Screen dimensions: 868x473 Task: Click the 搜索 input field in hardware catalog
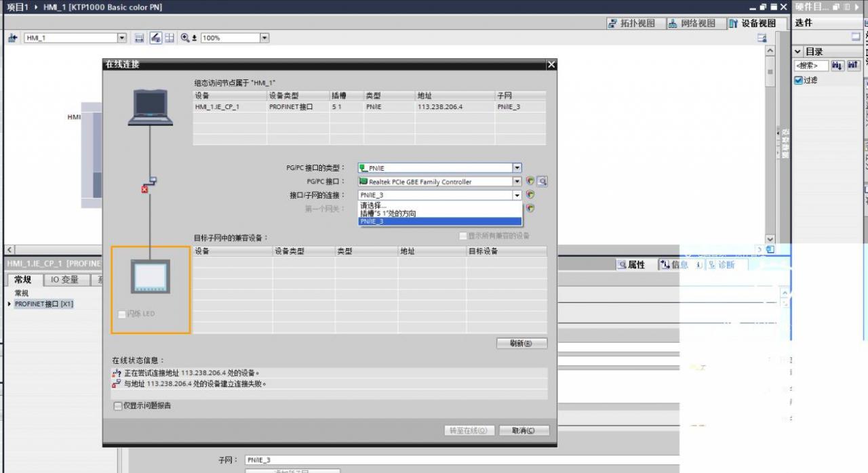coord(812,65)
